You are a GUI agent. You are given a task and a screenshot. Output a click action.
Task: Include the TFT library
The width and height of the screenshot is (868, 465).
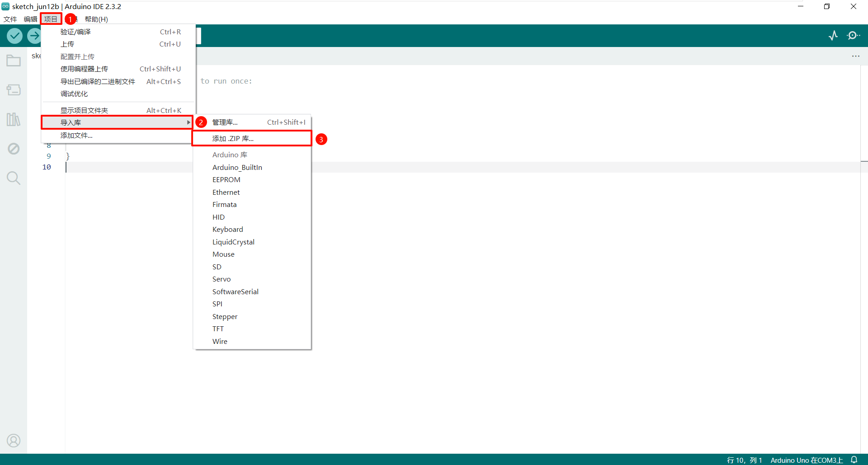coord(252,329)
